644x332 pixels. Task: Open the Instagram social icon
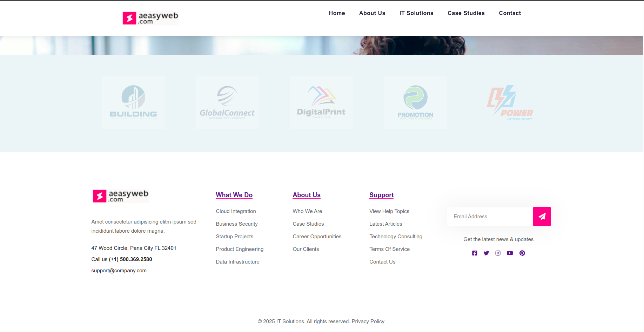(x=498, y=253)
